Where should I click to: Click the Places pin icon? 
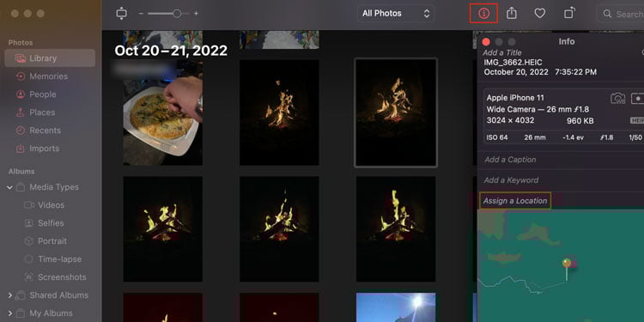pyautogui.click(x=20, y=112)
